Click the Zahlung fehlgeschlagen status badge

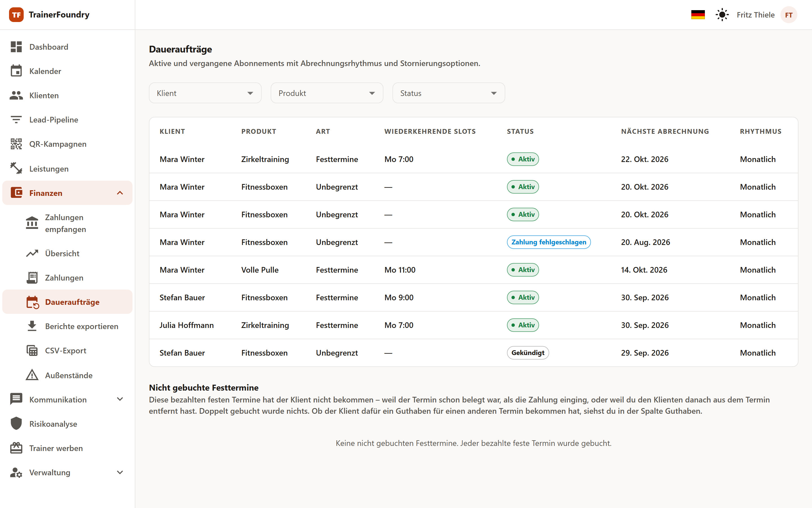(x=549, y=242)
